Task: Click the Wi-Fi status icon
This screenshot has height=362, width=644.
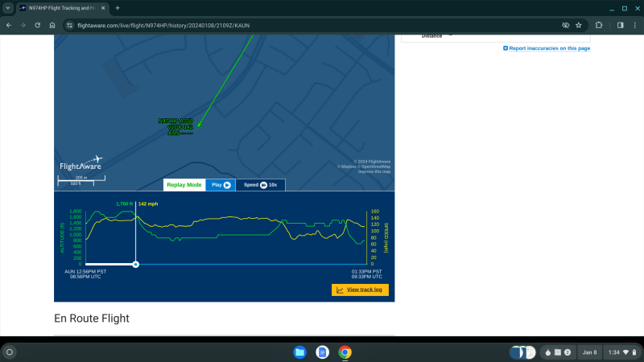Action: pos(626,352)
